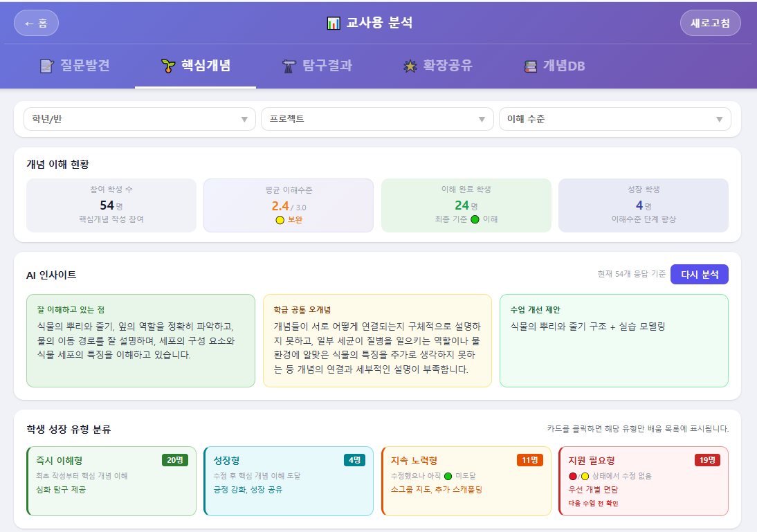
Task: Click the 4명 badge on 성장형 card
Action: [x=354, y=460]
